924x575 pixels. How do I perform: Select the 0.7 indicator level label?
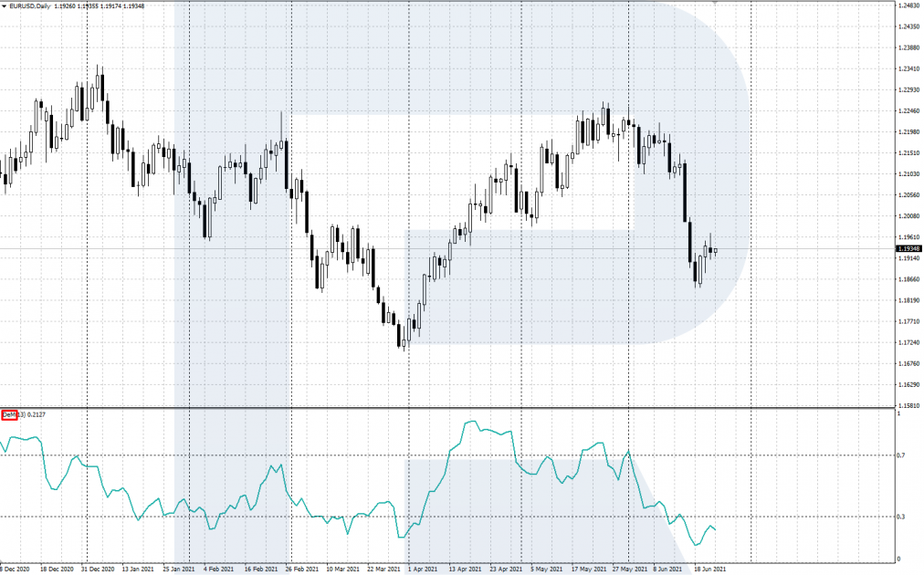(x=901, y=455)
